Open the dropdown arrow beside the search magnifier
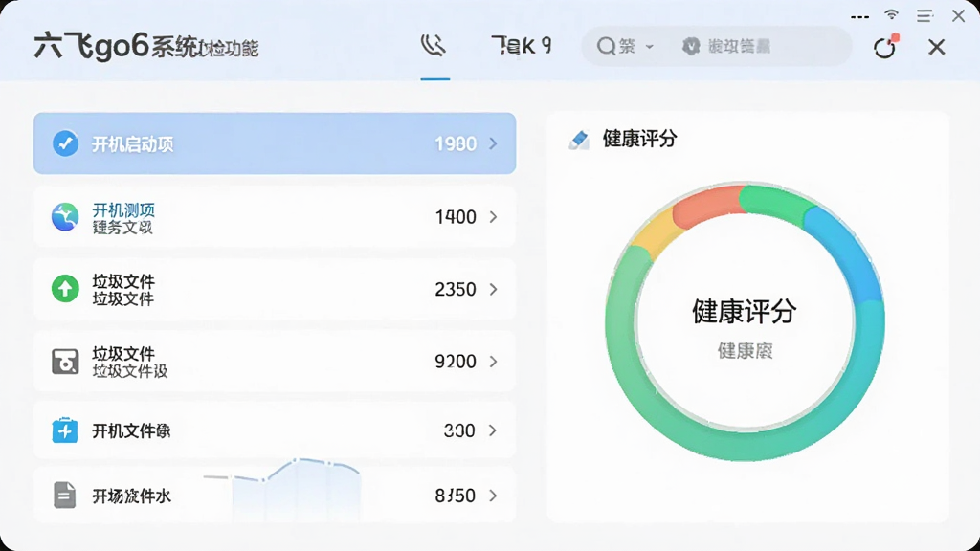 click(650, 47)
